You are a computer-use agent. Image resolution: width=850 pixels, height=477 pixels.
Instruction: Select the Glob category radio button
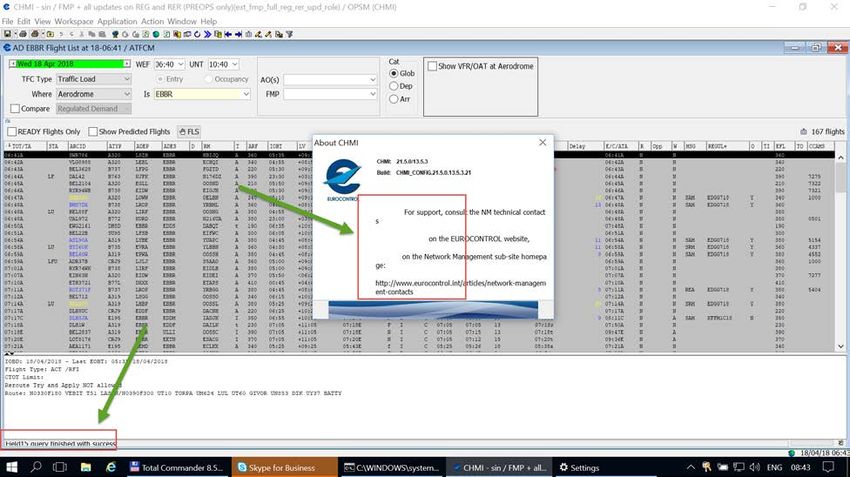click(394, 73)
